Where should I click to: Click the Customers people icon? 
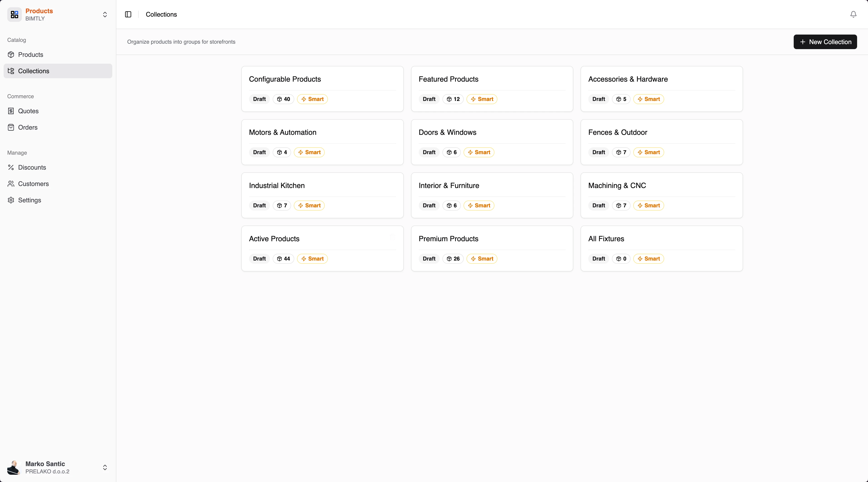pos(11,184)
